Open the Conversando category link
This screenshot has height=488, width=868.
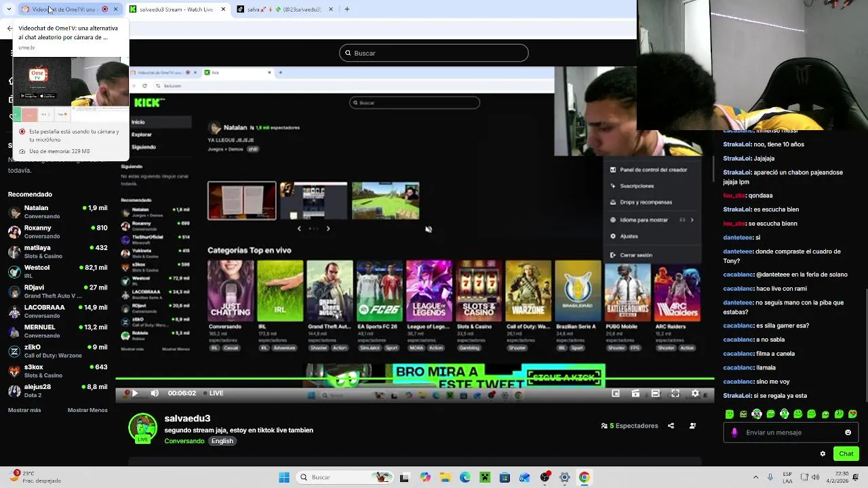pyautogui.click(x=184, y=441)
